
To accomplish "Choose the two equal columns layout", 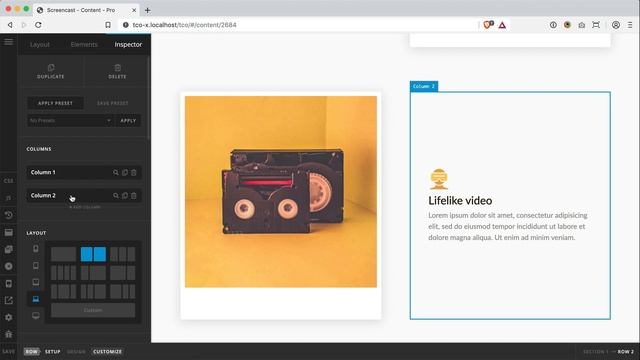I will click(x=93, y=254).
